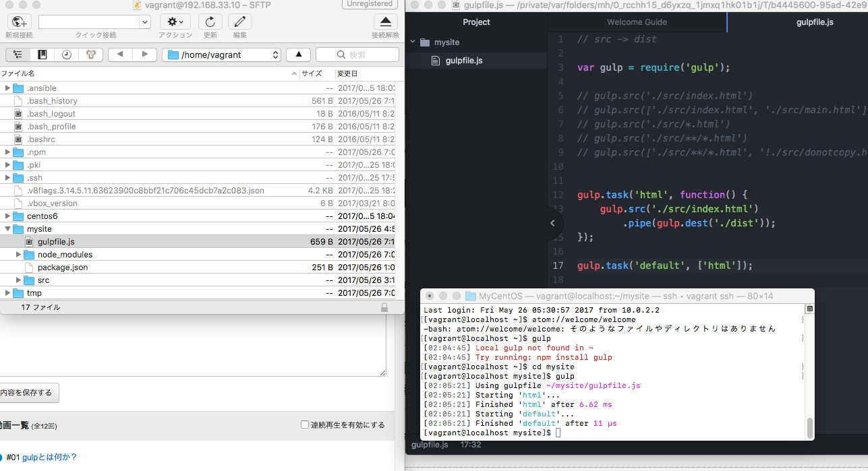Enable the continuous playback checkbox
The height and width of the screenshot is (471, 868).
point(305,425)
